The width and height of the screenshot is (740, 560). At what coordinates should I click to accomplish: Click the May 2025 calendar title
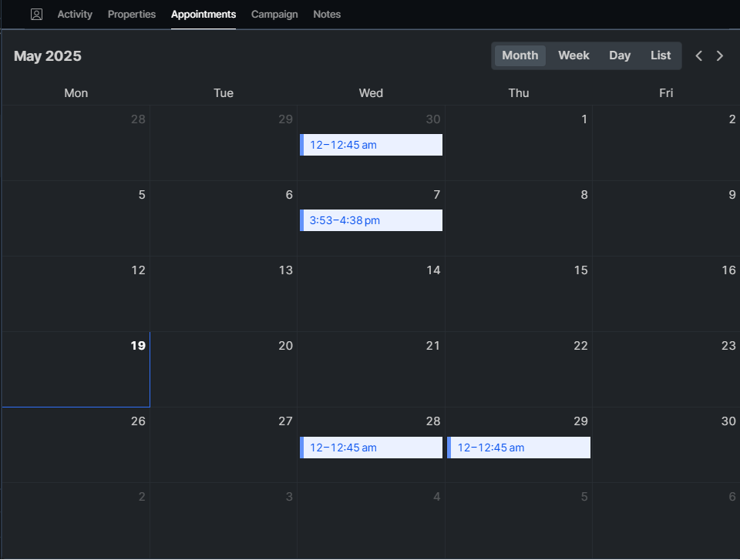(48, 56)
